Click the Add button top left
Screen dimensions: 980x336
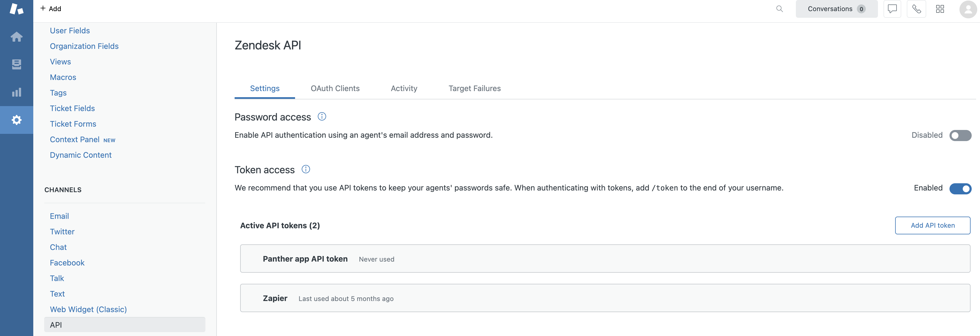[x=50, y=8]
